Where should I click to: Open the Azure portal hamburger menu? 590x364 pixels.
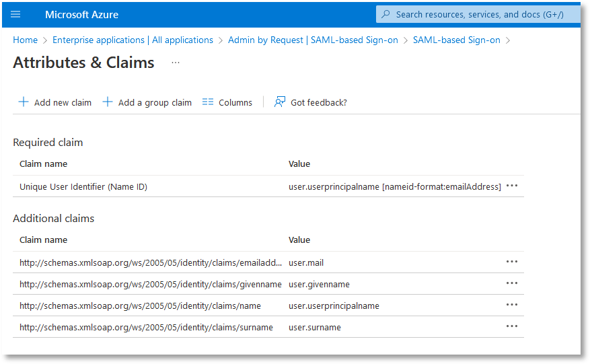tap(15, 15)
